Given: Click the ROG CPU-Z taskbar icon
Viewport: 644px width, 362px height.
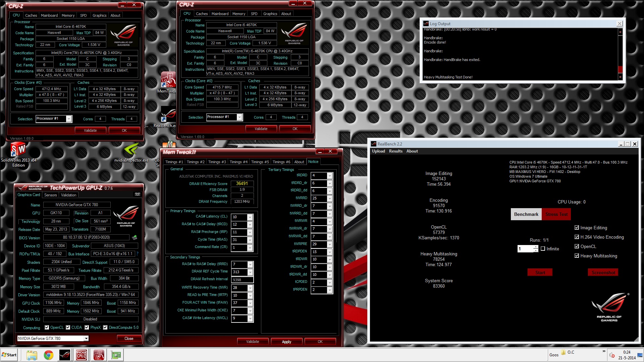Looking at the screenshot, I should [82, 355].
